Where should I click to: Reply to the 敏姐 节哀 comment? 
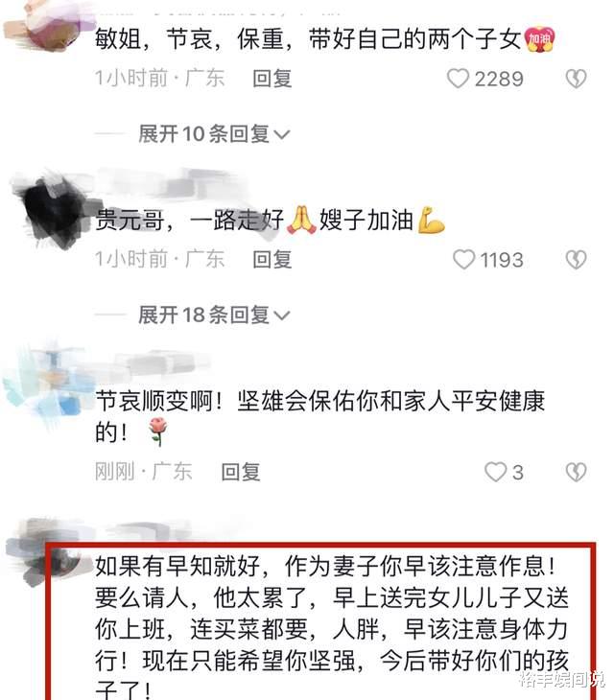tap(272, 79)
